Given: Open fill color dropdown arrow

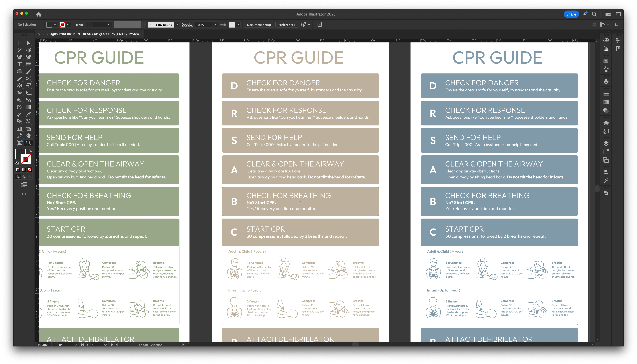Looking at the screenshot, I should click(55, 25).
